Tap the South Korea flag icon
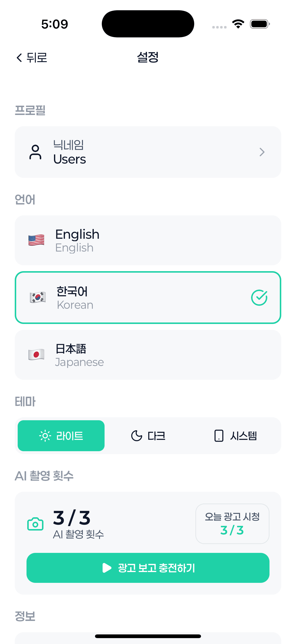The height and width of the screenshot is (644, 296). [x=38, y=297]
